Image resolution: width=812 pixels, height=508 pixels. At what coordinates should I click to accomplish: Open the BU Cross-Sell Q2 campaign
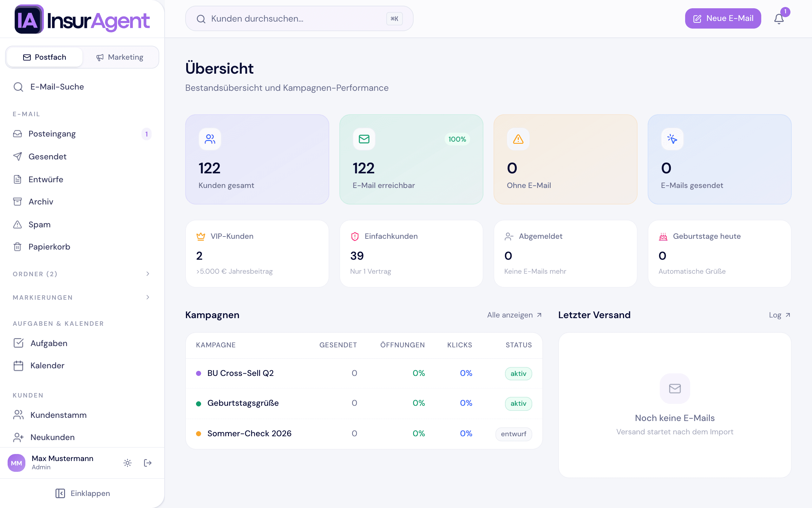240,373
